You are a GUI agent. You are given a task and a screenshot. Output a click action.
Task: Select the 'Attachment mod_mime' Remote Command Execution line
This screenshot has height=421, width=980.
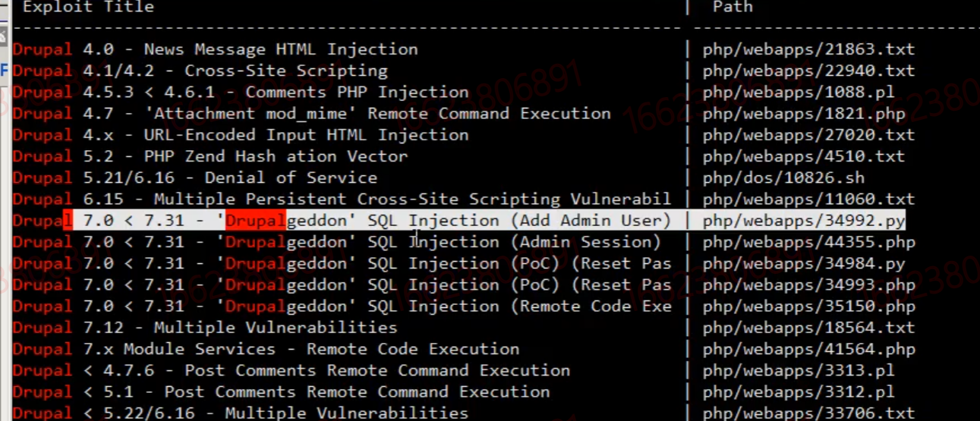[312, 113]
